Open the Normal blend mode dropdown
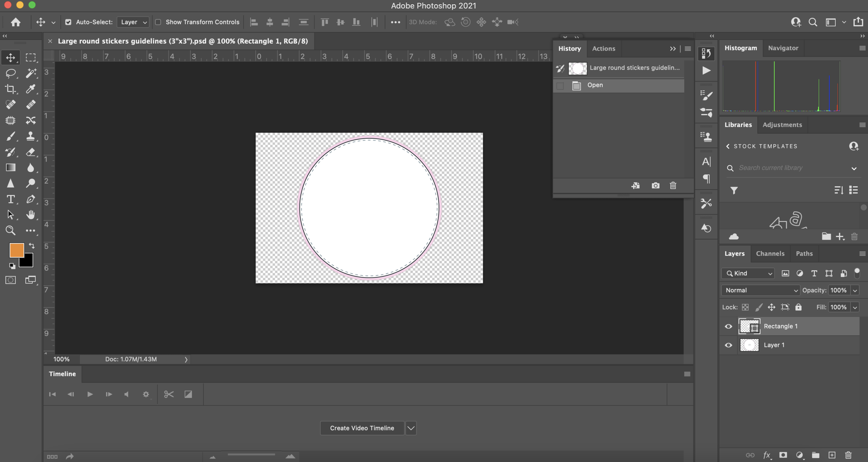868x462 pixels. (x=760, y=290)
